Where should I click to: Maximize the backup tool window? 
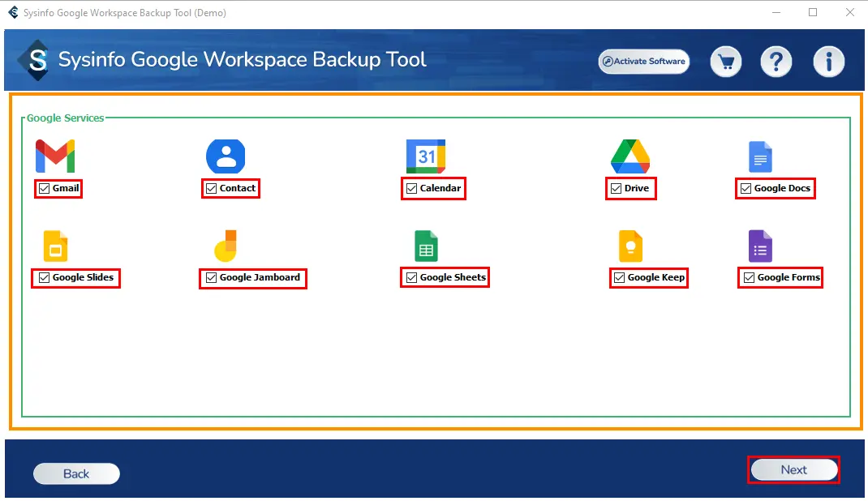pyautogui.click(x=813, y=12)
